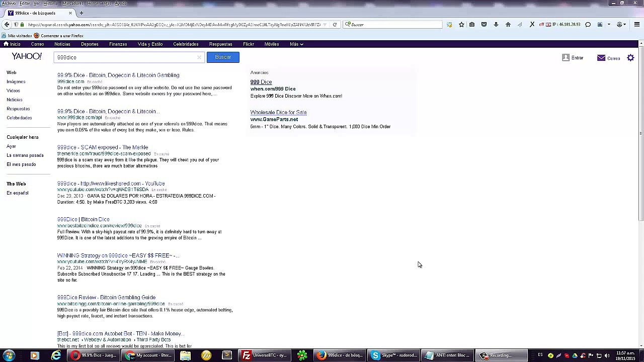Go to Finanzas in Yahoo navigation bar
Image resolution: width=644 pixels, height=362 pixels.
[118, 44]
